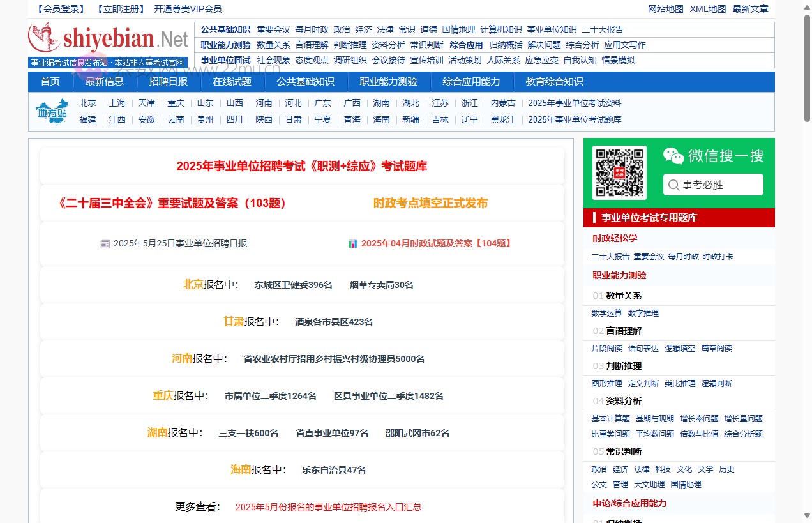Click the bar chart icon beside 时政试题及答案

[353, 243]
